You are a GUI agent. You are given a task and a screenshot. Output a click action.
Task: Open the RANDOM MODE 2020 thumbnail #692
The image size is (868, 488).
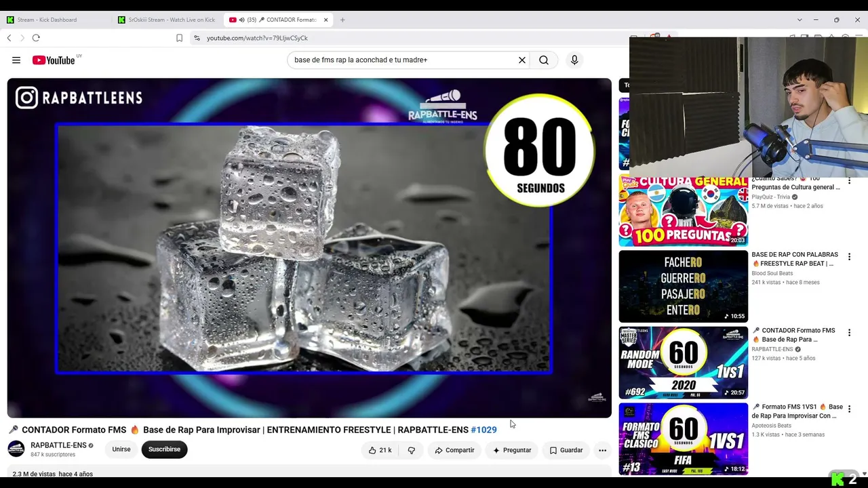pos(683,363)
